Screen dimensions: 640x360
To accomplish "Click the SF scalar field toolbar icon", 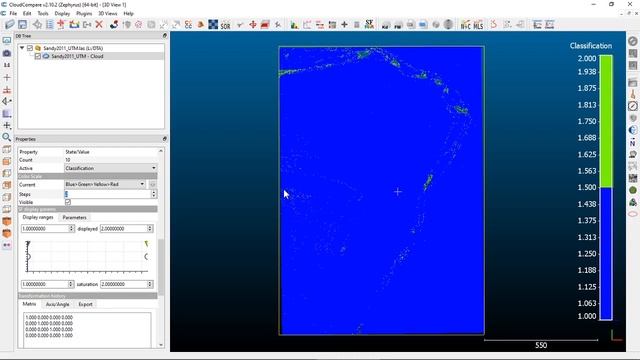I will tap(369, 24).
